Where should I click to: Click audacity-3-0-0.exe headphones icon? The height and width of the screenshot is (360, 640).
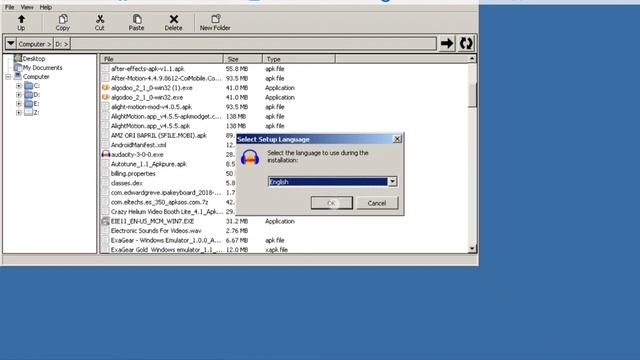pos(105,155)
